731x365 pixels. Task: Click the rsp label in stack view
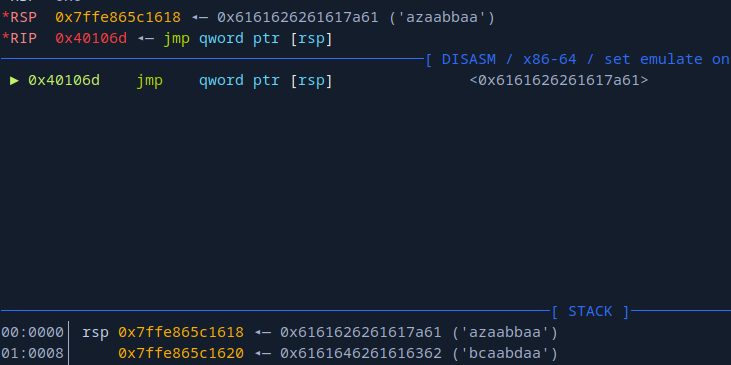[x=96, y=333]
